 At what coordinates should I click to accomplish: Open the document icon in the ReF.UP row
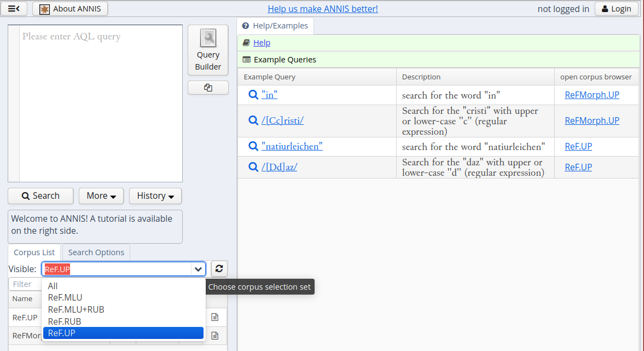point(215,317)
